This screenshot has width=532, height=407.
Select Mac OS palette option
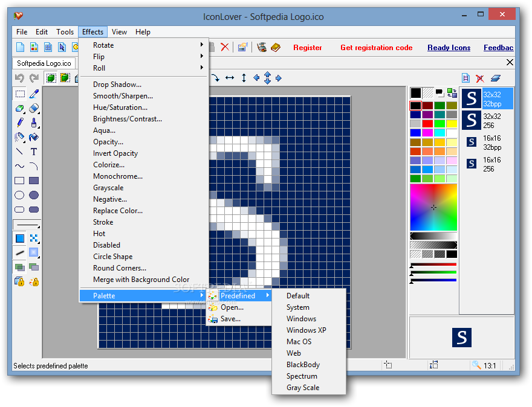(x=299, y=342)
